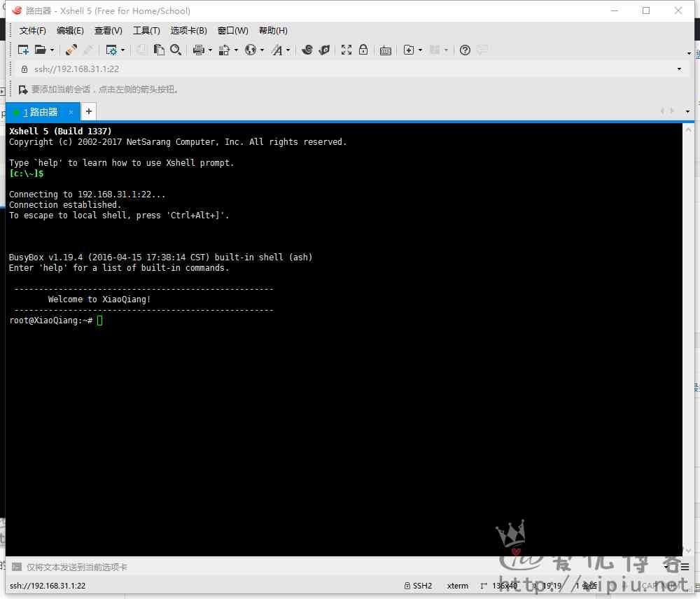Screen dimensions: 700x599
Task: Launch Xftp with the green swirl icon
Action: pos(307,50)
